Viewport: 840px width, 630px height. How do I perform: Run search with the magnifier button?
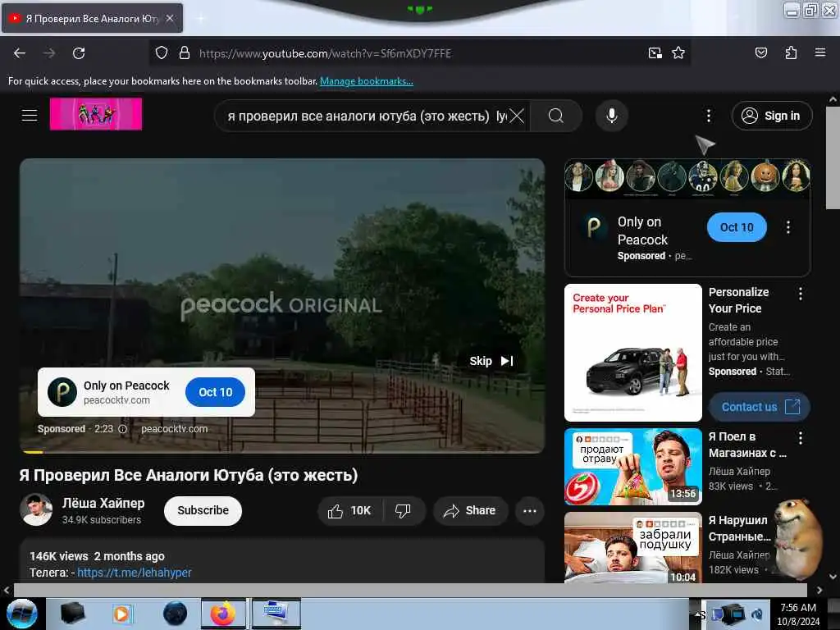(x=556, y=116)
